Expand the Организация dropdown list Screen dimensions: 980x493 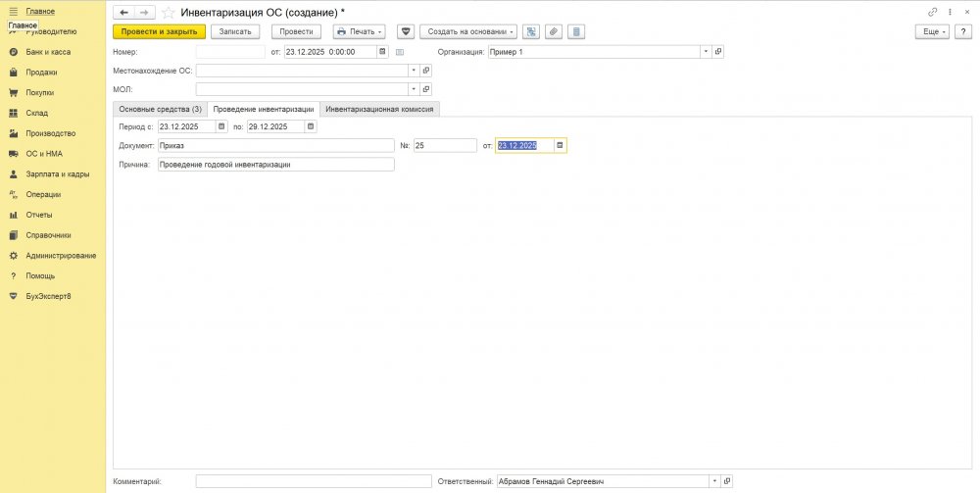click(x=706, y=51)
